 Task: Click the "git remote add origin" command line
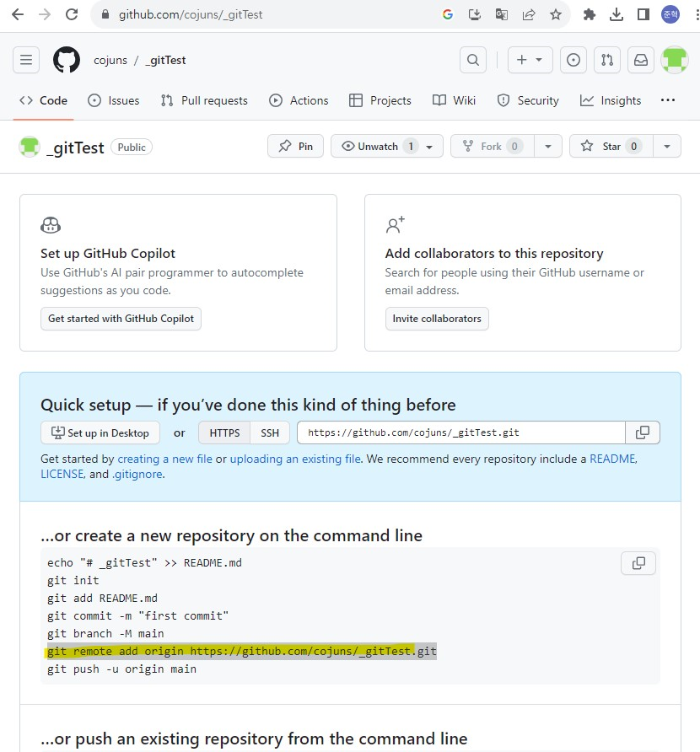(242, 652)
